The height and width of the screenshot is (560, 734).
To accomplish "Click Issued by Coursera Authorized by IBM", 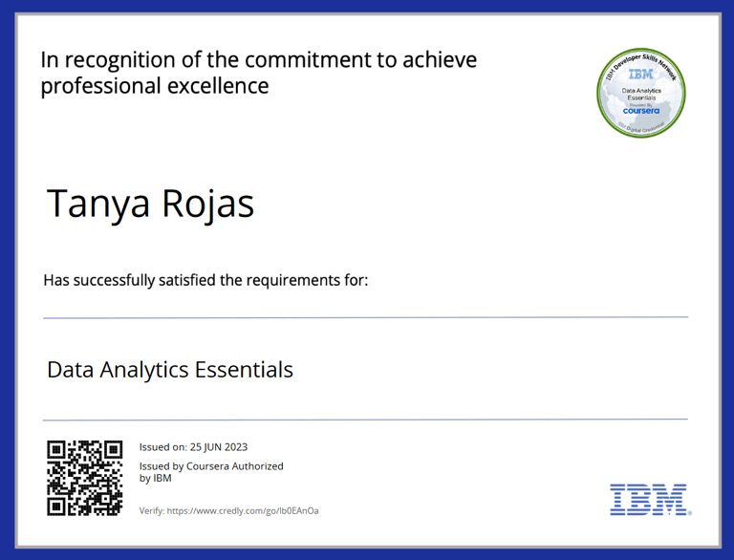I will tap(211, 472).
